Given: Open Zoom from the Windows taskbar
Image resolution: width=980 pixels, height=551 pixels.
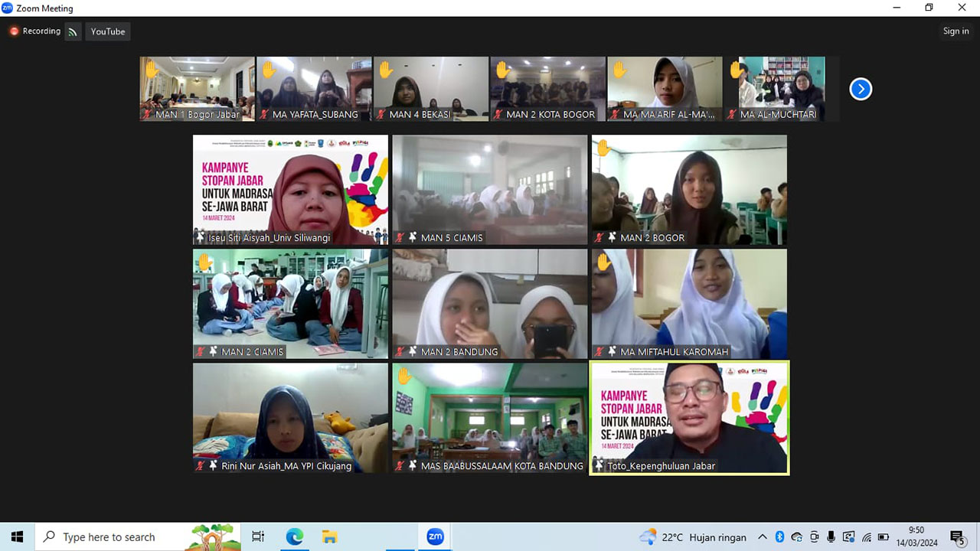Looking at the screenshot, I should 435,536.
